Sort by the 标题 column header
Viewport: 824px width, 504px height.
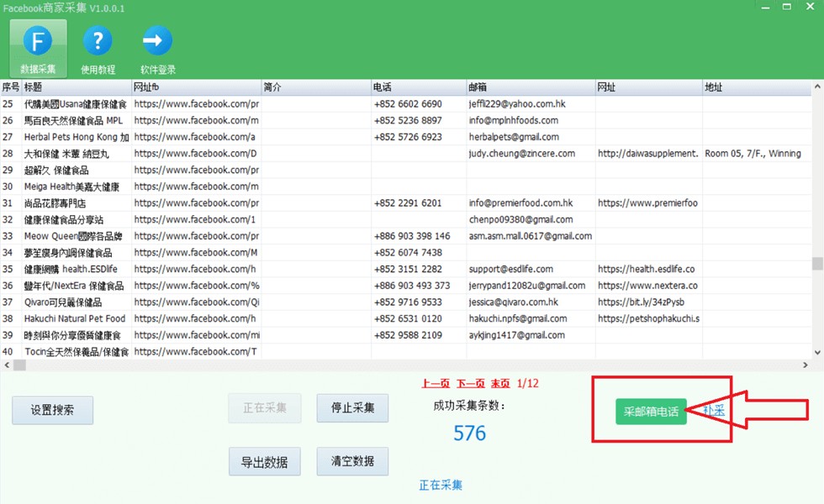(x=77, y=87)
